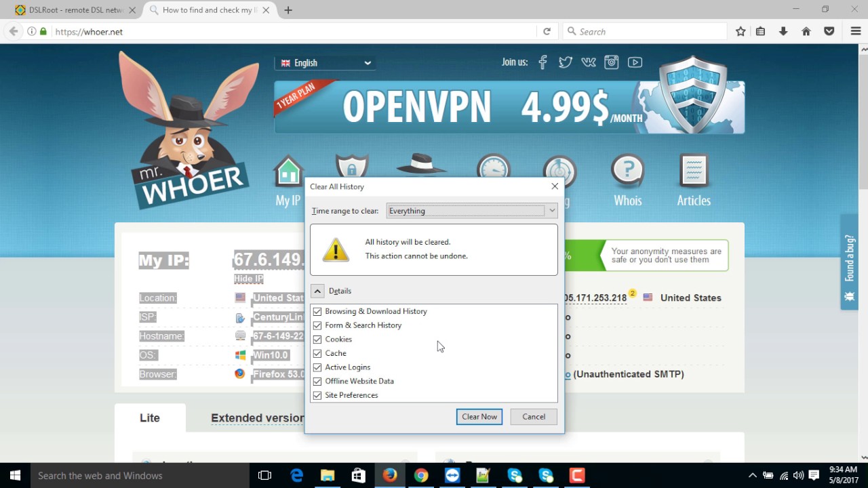
Task: Click the Hide IP link
Action: (x=248, y=279)
